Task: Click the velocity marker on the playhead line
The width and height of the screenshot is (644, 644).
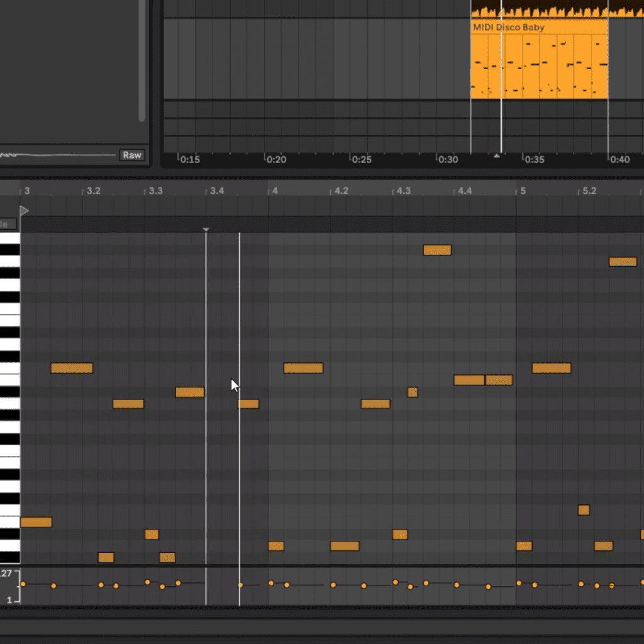Action: coord(240,585)
